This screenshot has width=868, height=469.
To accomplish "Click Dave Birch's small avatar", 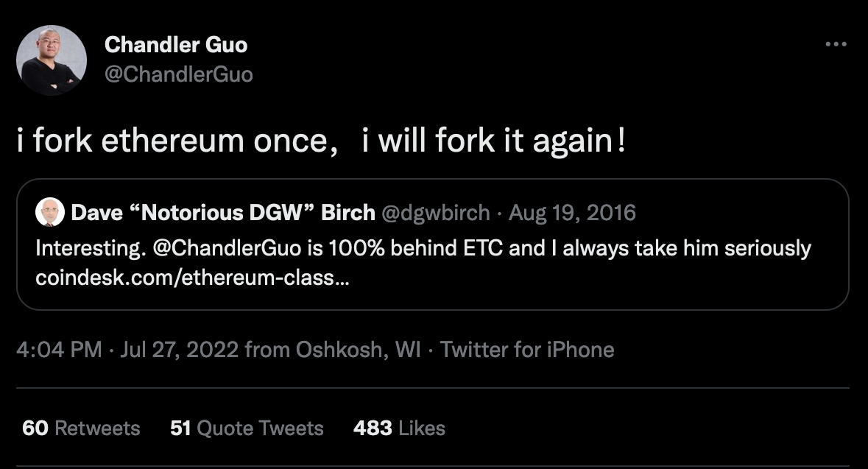I will (x=50, y=213).
